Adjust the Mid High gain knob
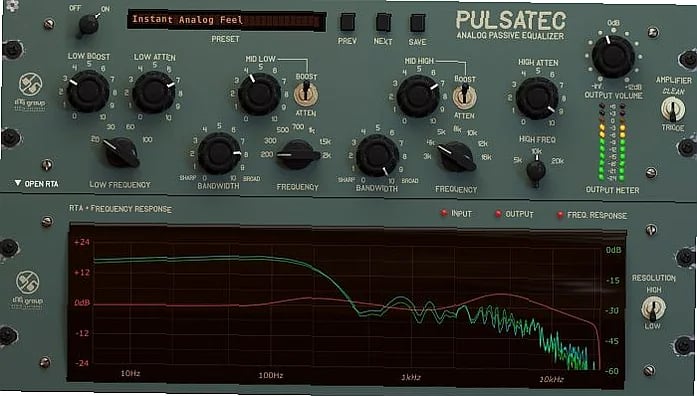697x396 pixels. click(x=418, y=96)
